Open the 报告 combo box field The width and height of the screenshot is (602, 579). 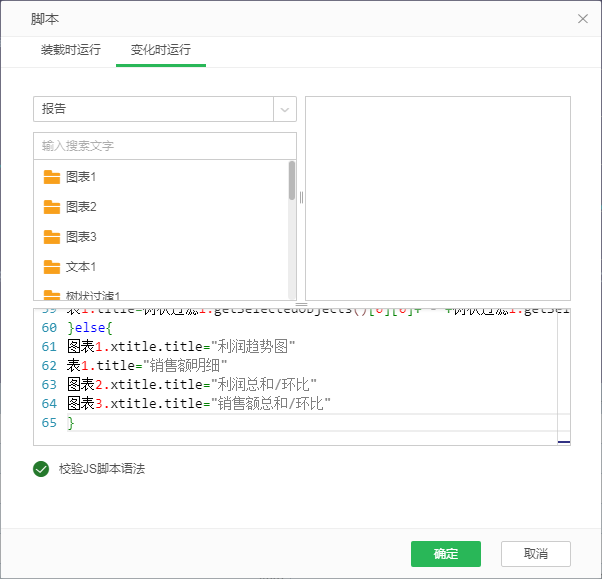tap(153, 109)
